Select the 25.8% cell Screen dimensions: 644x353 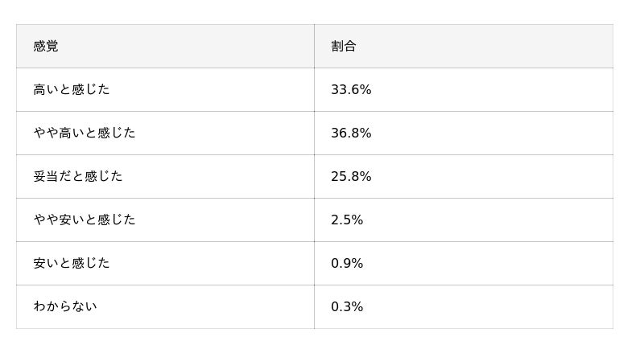(x=351, y=176)
